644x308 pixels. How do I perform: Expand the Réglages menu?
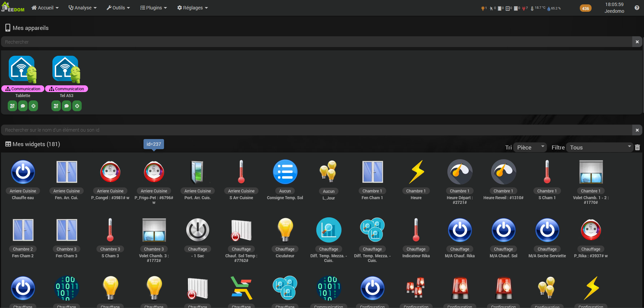coord(193,8)
